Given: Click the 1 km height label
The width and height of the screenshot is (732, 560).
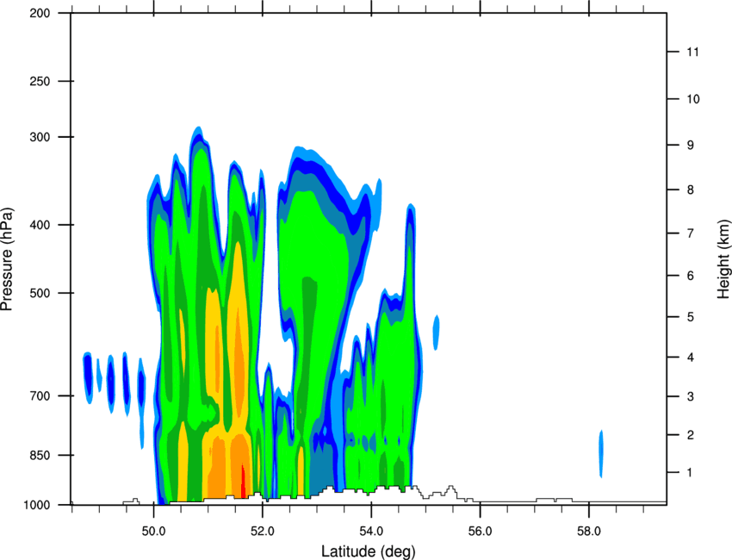Looking at the screenshot, I should 690,473.
